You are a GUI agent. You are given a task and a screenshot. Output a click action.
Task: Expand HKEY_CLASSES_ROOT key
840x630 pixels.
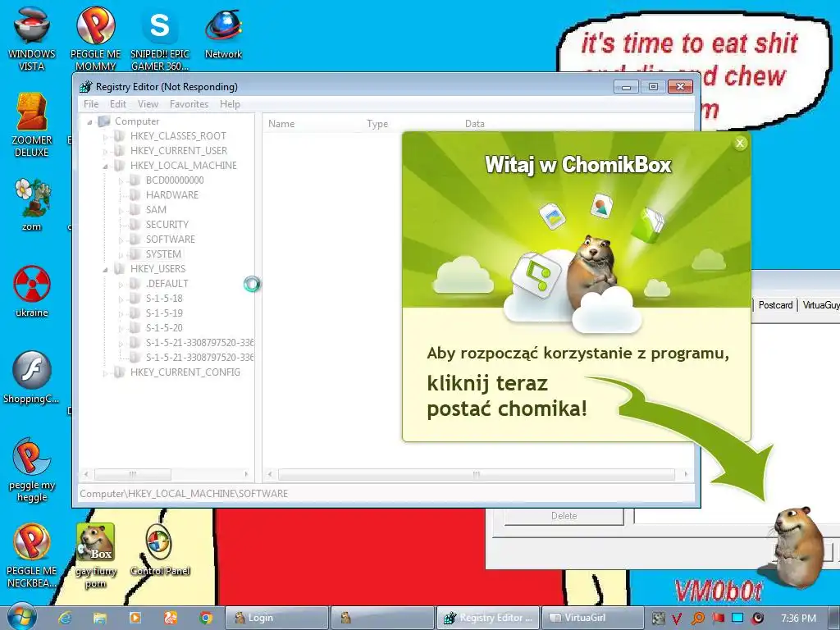pyautogui.click(x=106, y=137)
